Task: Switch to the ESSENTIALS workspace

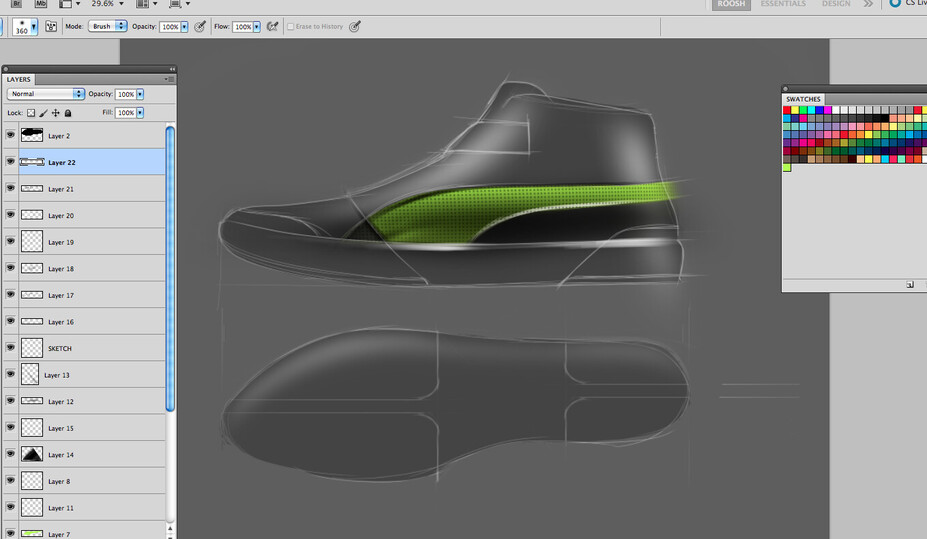Action: tap(783, 4)
